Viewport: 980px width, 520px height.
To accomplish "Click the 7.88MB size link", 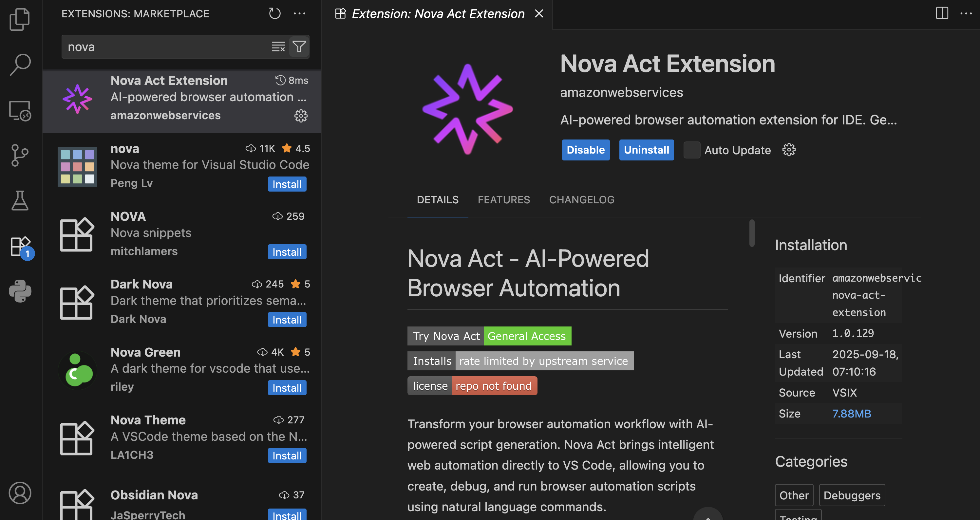I will pyautogui.click(x=851, y=414).
